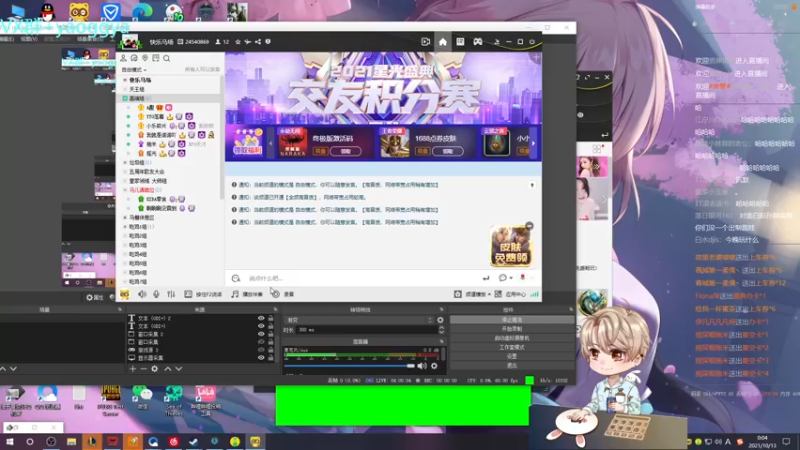This screenshot has width=800, height=450.
Task: Open the search icon above channel tree
Action: [166, 58]
